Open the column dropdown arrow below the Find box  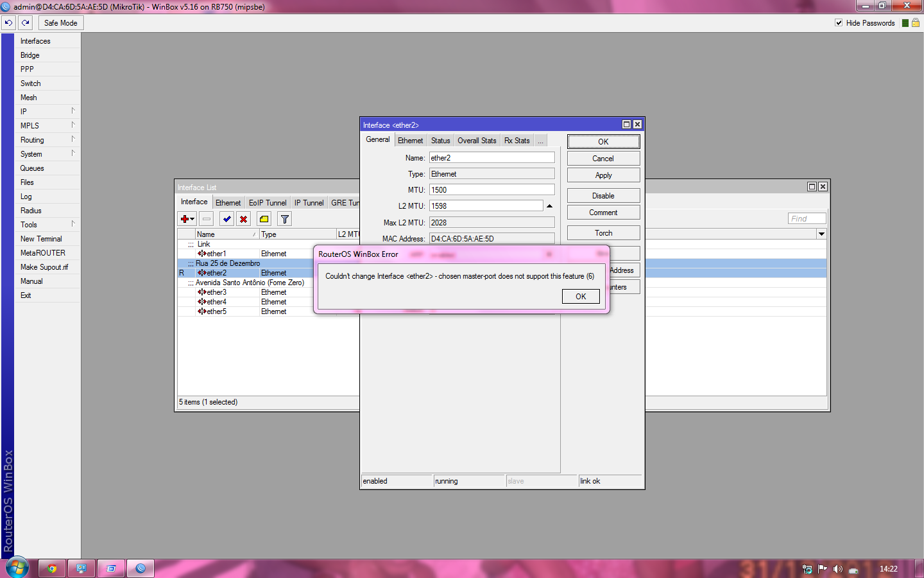[x=821, y=234]
